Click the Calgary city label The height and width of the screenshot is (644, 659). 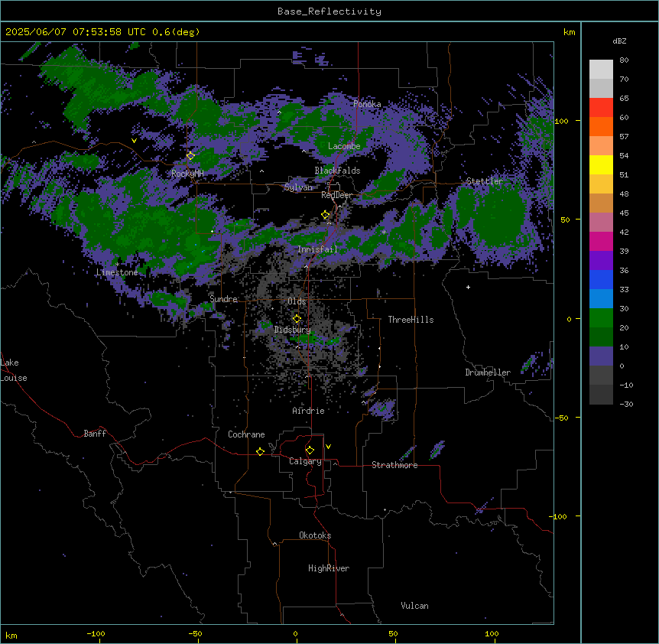pyautogui.click(x=305, y=461)
